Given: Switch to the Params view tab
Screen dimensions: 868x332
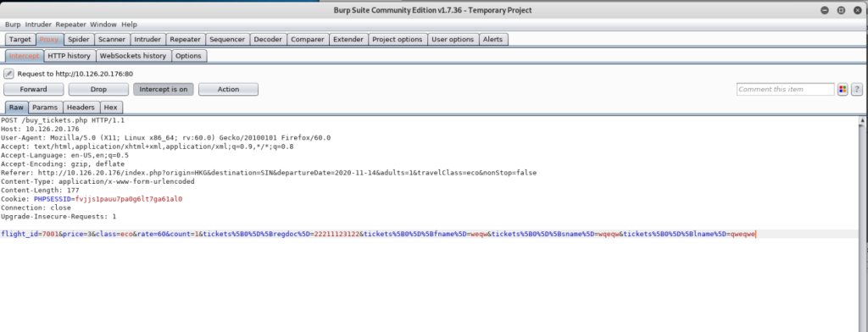Looking at the screenshot, I should click(45, 108).
